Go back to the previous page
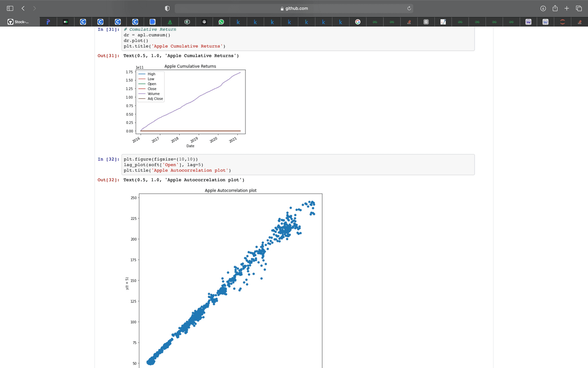 pos(23,8)
